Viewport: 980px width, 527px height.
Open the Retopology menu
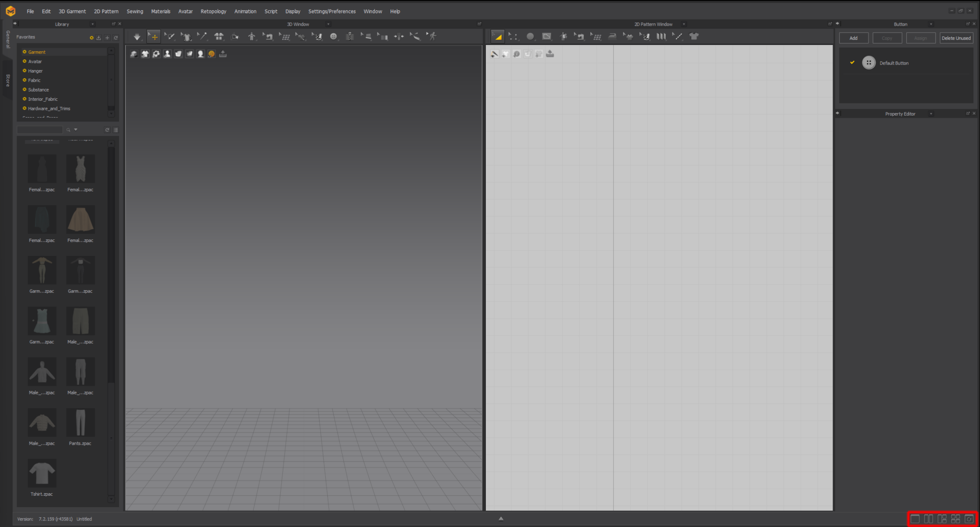(213, 11)
